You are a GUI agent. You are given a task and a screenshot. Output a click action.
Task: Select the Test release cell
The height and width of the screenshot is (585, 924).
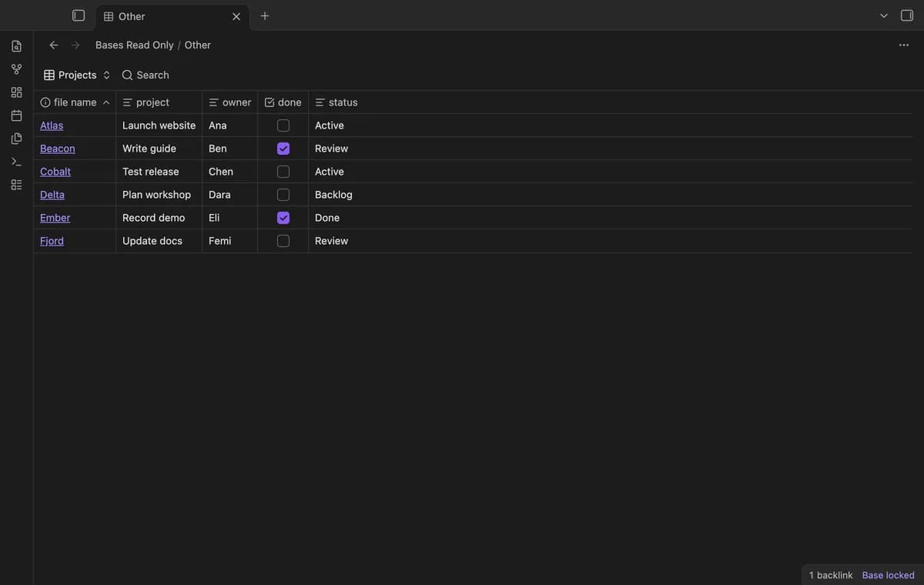(x=159, y=172)
